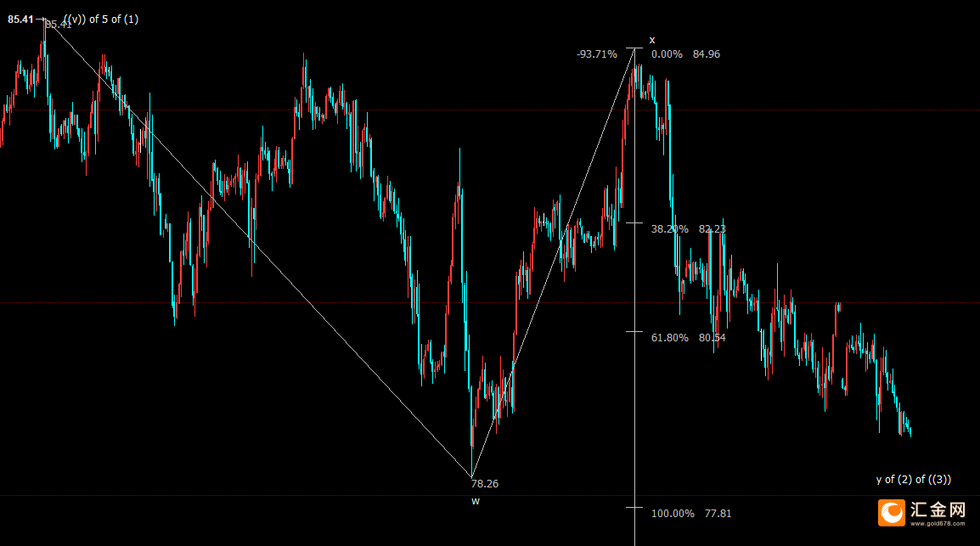Select the ((v)) of 5 of (1) wave label

coord(100,20)
